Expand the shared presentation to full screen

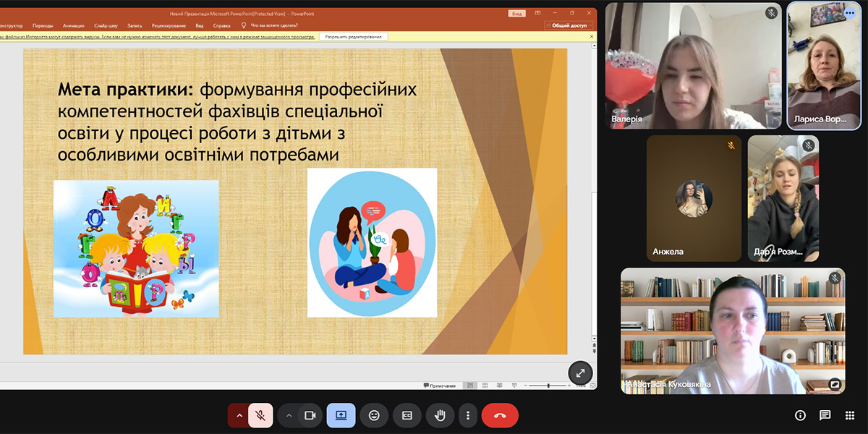[580, 373]
